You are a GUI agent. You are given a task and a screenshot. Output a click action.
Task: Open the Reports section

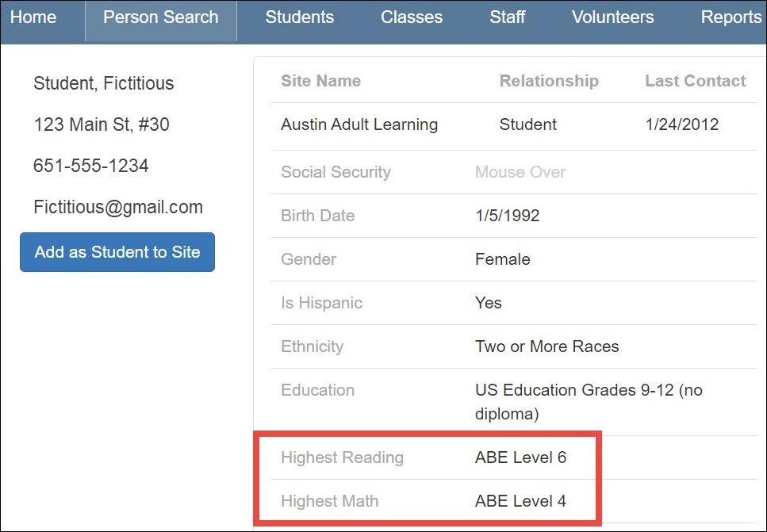pyautogui.click(x=730, y=17)
